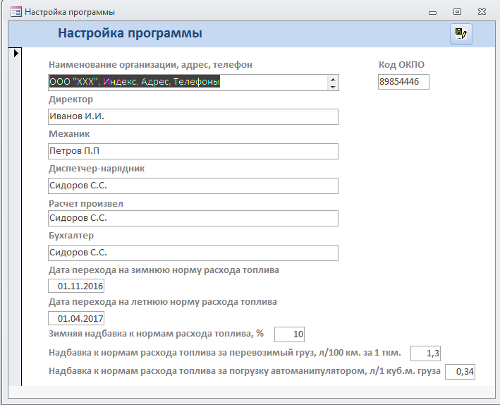Click the winter surcharge percent field

(x=289, y=334)
